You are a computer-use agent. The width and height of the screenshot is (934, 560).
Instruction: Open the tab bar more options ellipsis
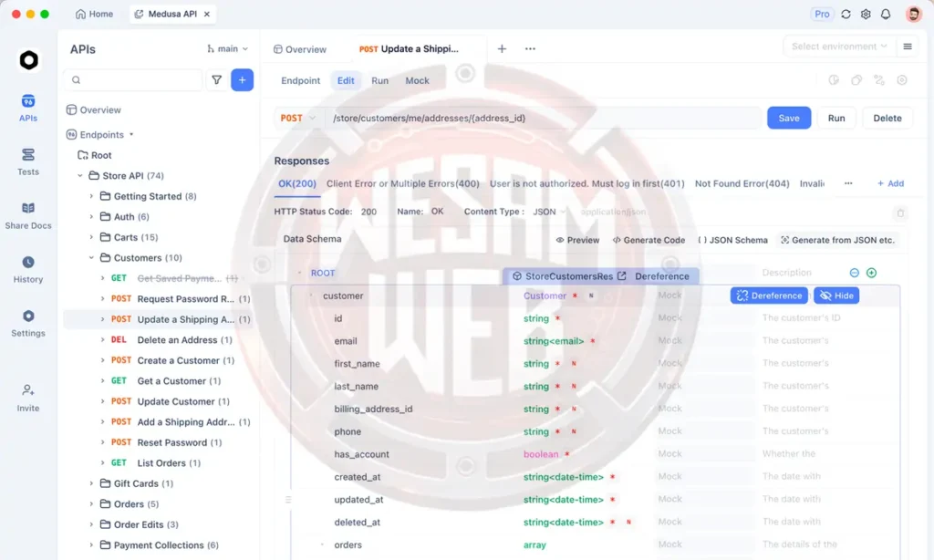coord(530,49)
